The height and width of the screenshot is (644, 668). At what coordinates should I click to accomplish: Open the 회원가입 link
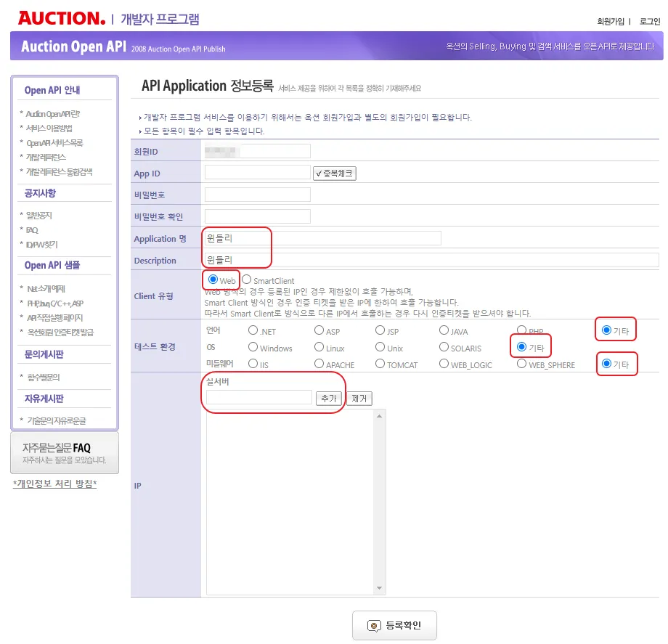611,21
